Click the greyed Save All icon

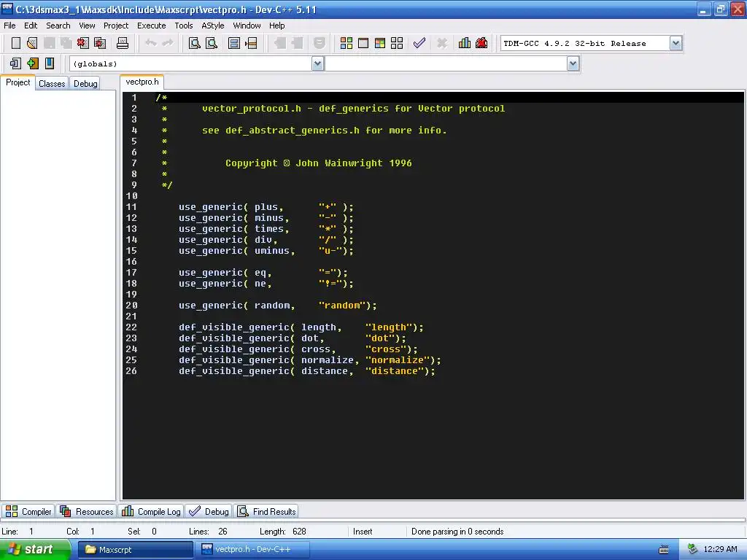pyautogui.click(x=66, y=43)
